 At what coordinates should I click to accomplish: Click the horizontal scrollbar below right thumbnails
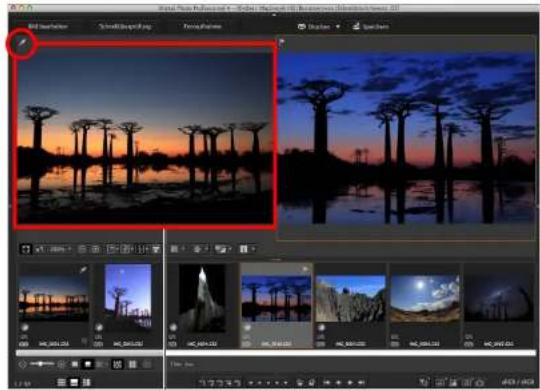351,353
